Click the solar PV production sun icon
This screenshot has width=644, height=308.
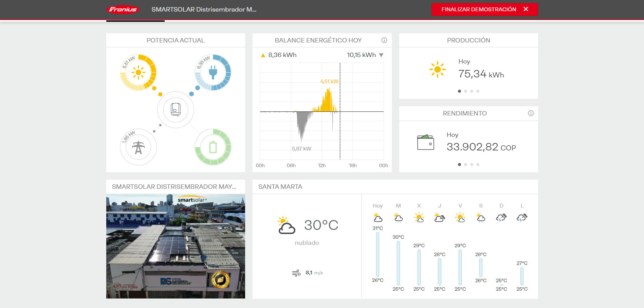(x=138, y=72)
